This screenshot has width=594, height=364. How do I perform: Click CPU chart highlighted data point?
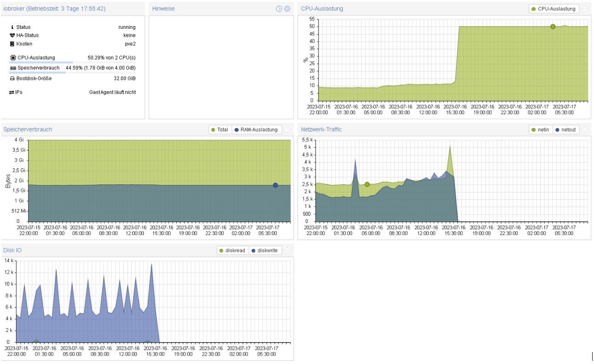coord(553,27)
